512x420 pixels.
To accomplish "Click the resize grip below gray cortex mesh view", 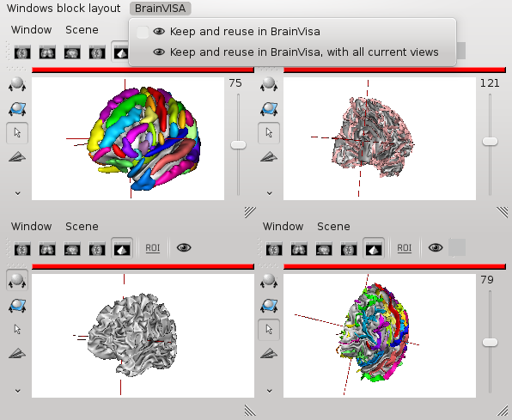I will (250, 411).
